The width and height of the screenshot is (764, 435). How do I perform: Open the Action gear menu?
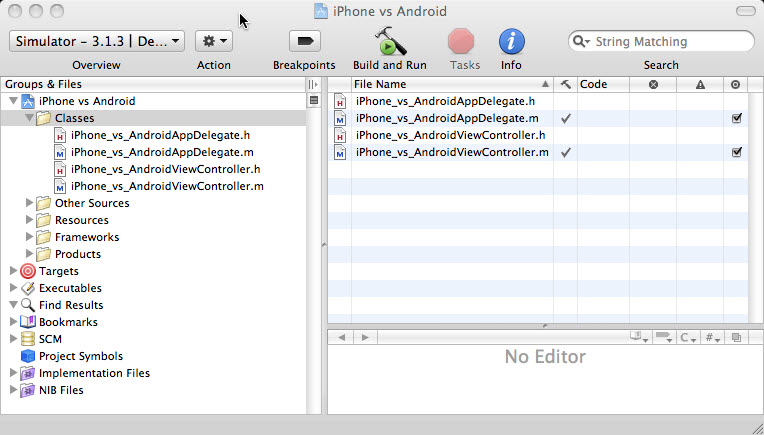coord(214,41)
